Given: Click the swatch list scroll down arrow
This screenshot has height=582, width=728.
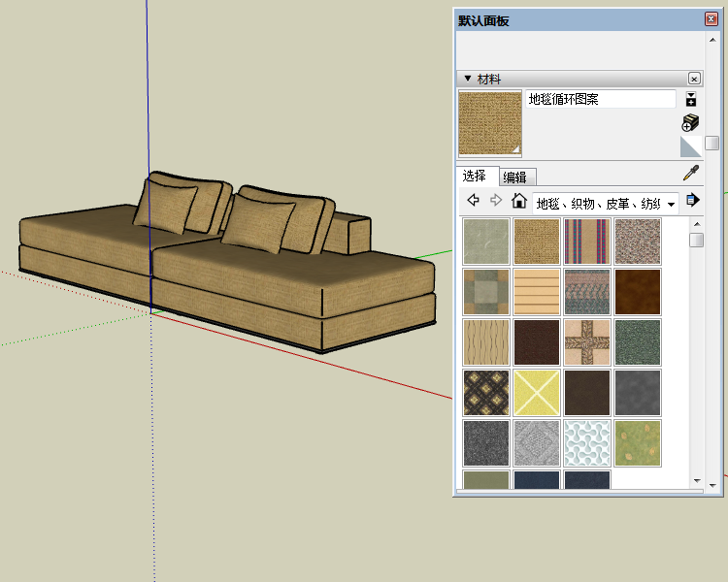Looking at the screenshot, I should 696,481.
